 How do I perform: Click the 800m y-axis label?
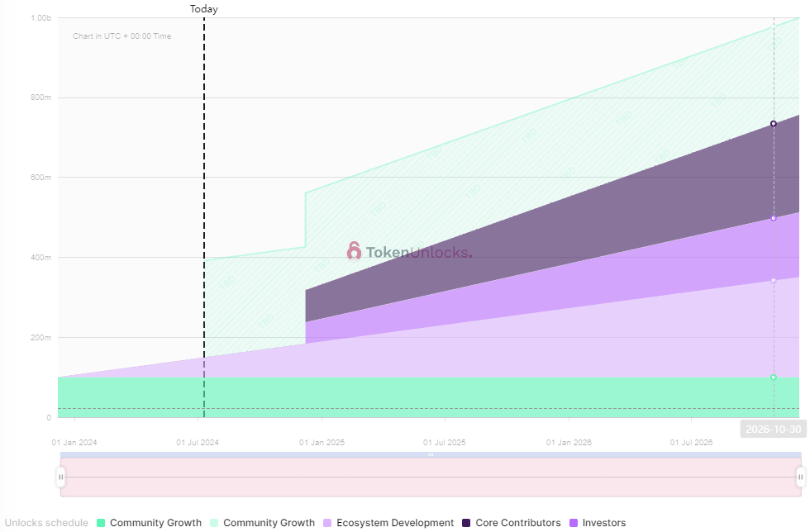[41, 97]
